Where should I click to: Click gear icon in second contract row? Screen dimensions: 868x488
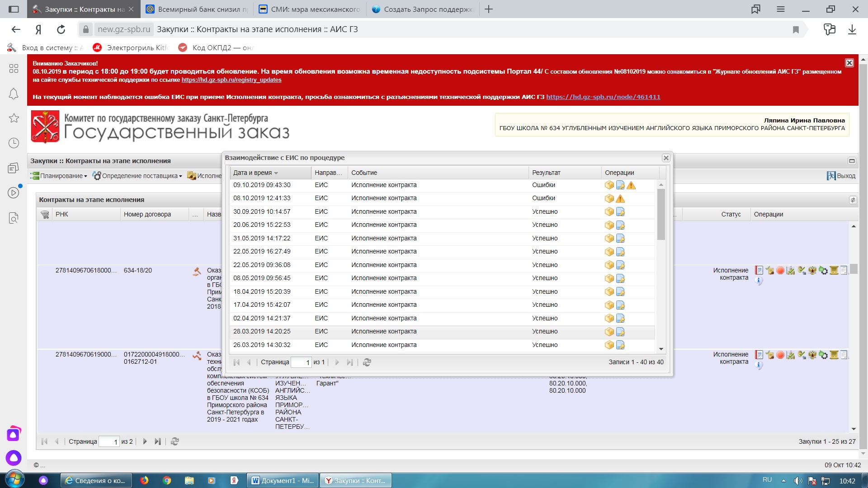[823, 355]
